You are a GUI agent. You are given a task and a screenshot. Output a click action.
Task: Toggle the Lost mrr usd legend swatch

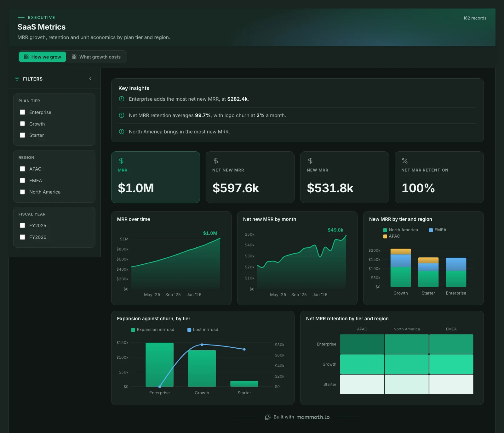pos(189,330)
